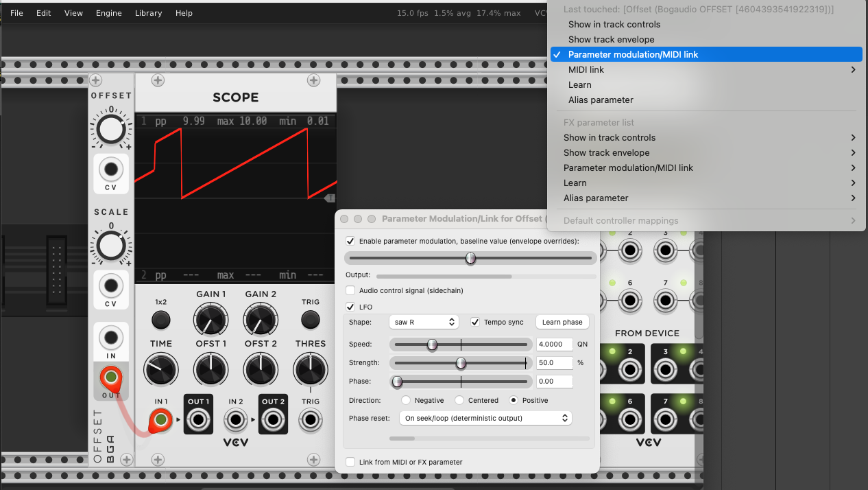Open the LFO Shape dropdown

click(423, 322)
